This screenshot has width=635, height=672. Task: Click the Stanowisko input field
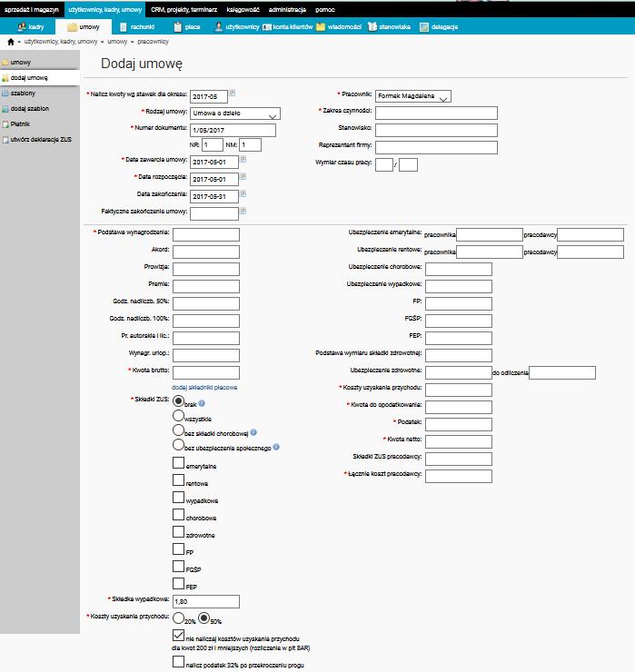(x=436, y=130)
